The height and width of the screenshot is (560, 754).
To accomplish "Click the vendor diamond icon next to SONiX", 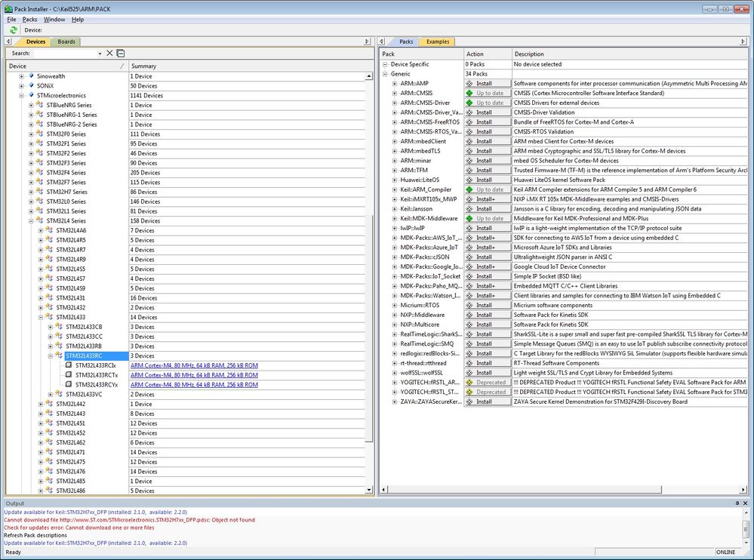I will 31,85.
